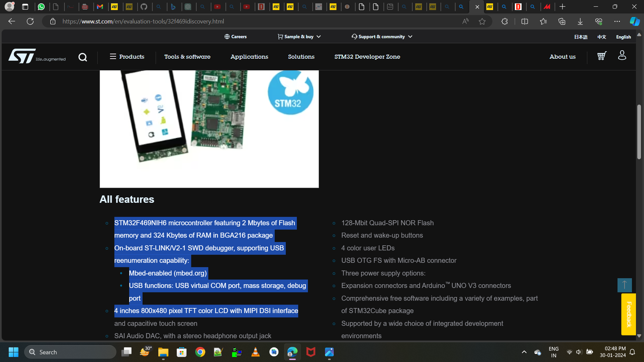Open the site search magnifier icon
The width and height of the screenshot is (644, 362).
83,57
